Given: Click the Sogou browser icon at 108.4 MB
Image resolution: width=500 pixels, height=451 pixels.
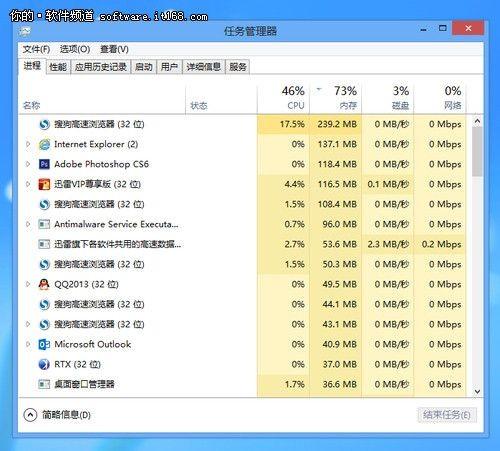Looking at the screenshot, I should 44,204.
